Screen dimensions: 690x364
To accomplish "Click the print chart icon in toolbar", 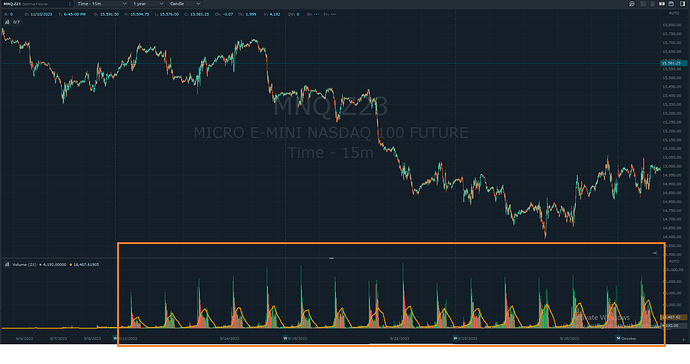I will click(671, 4).
